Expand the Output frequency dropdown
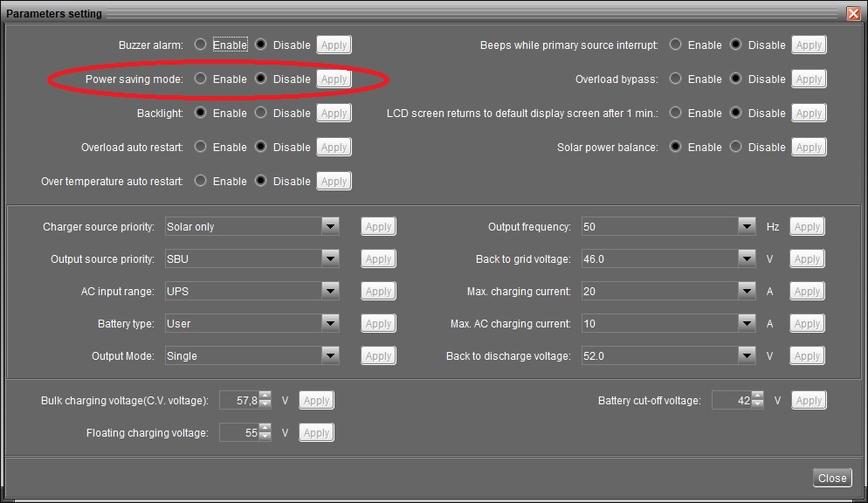This screenshot has height=503, width=868. click(x=746, y=226)
